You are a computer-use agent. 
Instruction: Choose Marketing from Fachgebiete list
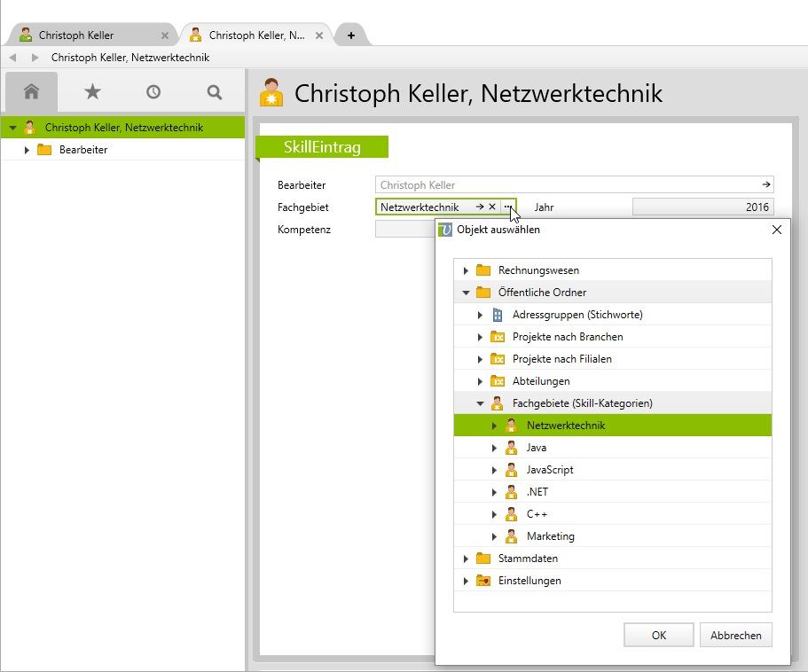click(550, 536)
